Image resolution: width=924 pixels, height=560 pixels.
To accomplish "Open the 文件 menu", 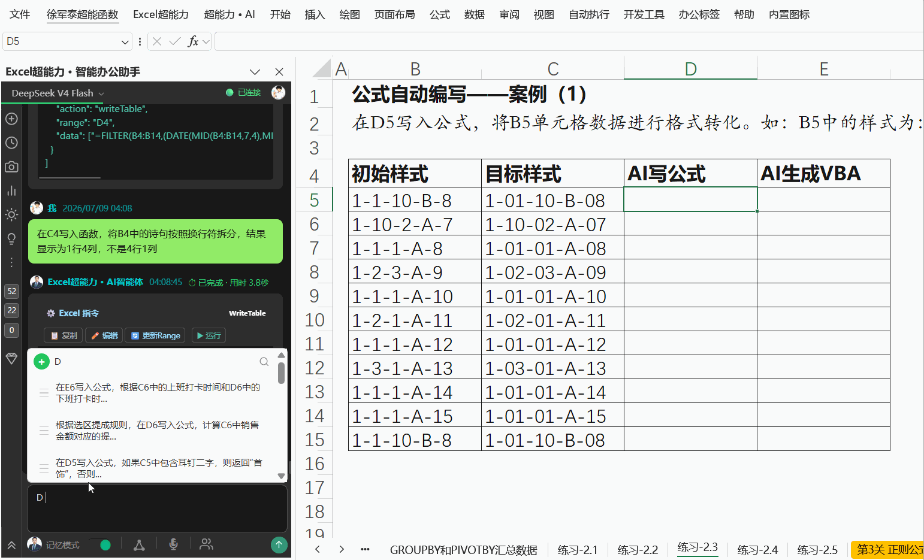I will coord(20,14).
